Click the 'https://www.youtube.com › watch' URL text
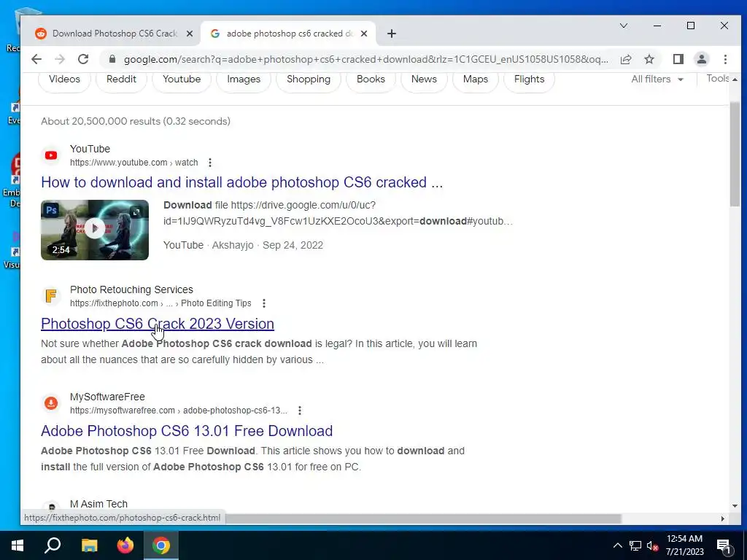This screenshot has width=747, height=560. point(134,163)
